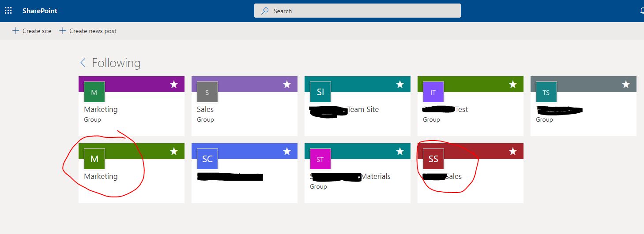This screenshot has width=644, height=234.
Task: Open the gray S Sales logo
Action: pos(207,93)
